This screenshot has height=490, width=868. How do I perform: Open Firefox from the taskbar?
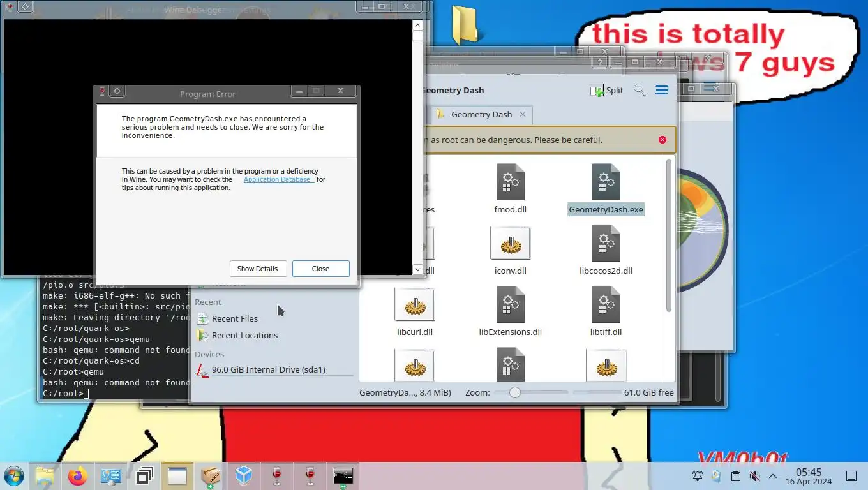click(x=78, y=476)
